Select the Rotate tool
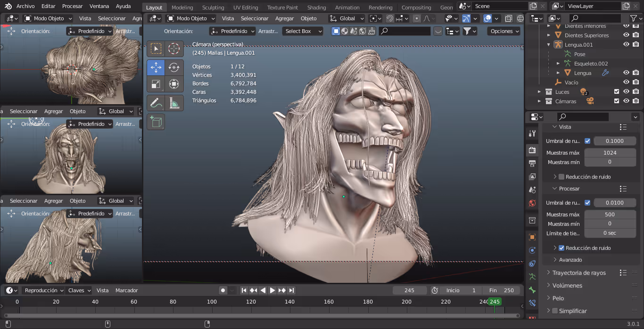 [x=174, y=67]
